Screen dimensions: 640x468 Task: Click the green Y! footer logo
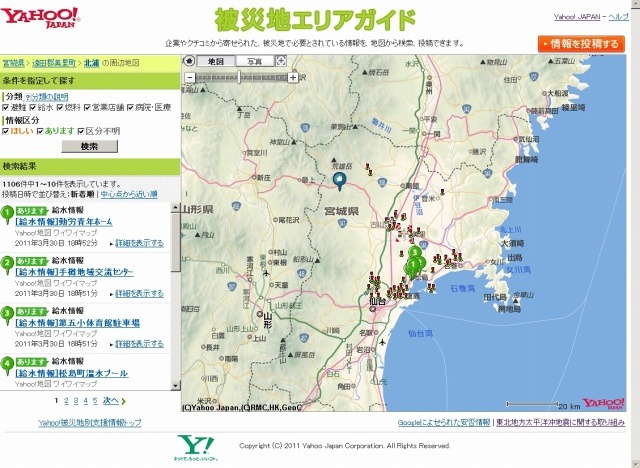point(196,447)
